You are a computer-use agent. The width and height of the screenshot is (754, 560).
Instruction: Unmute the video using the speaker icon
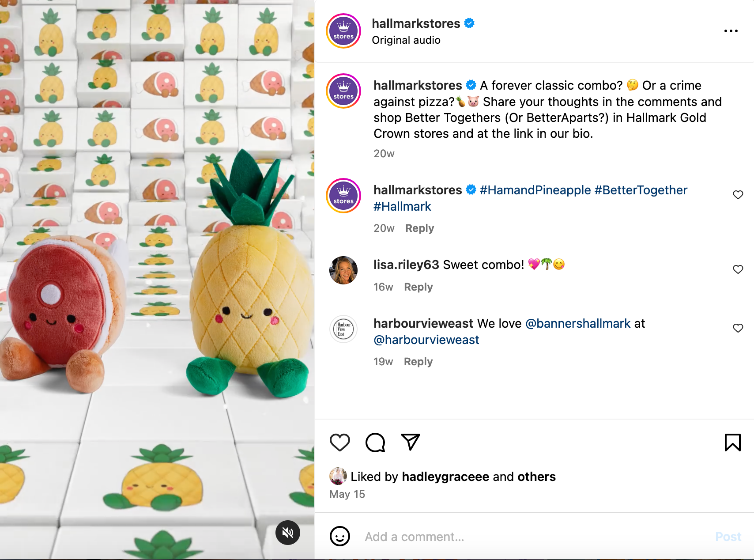pos(288,533)
